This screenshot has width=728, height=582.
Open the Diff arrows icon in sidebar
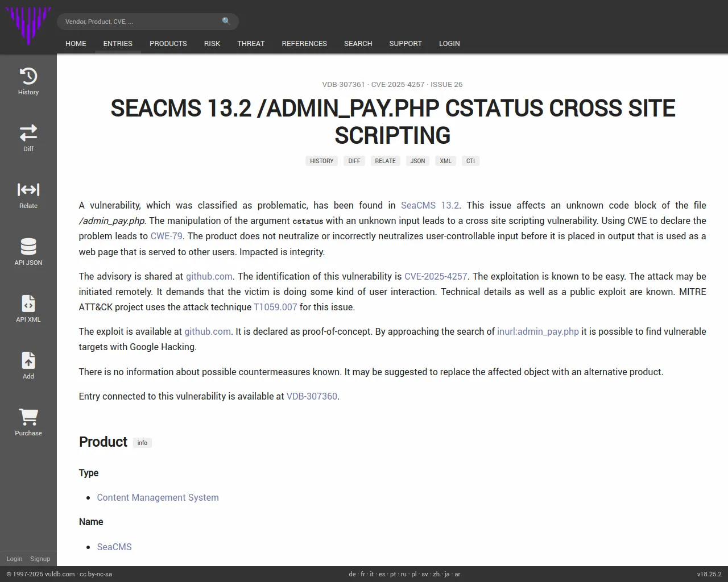(x=28, y=133)
